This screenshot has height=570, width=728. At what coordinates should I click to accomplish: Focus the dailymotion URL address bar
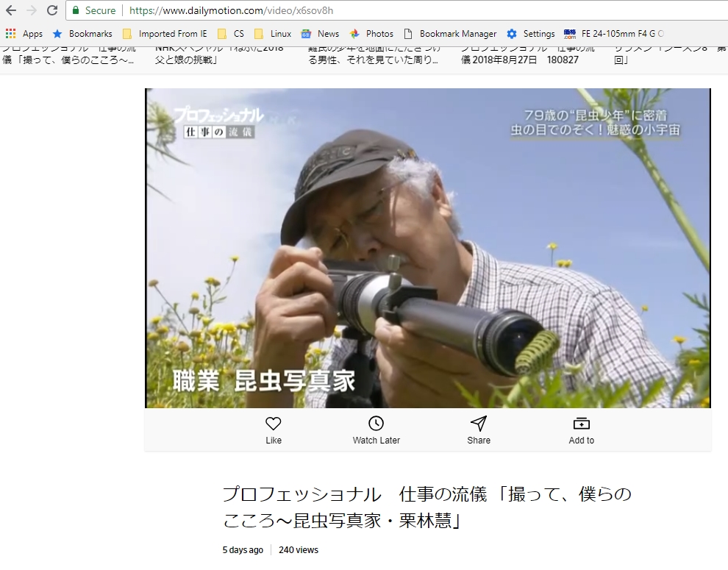(397, 10)
